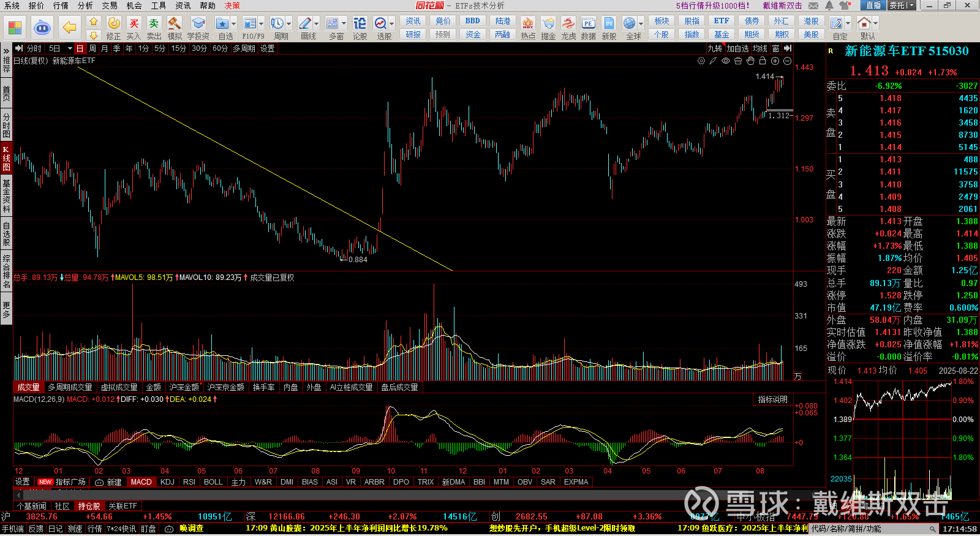980x536 pixels.
Task: Switch to 周 weekly period
Action: click(92, 48)
